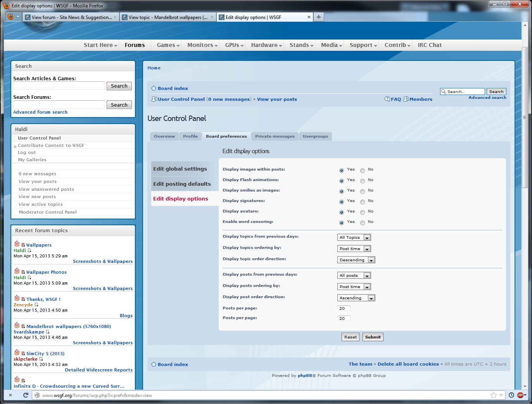Open Edit posting defaults section
Viewport: 532px width, 404px height.
click(185, 184)
